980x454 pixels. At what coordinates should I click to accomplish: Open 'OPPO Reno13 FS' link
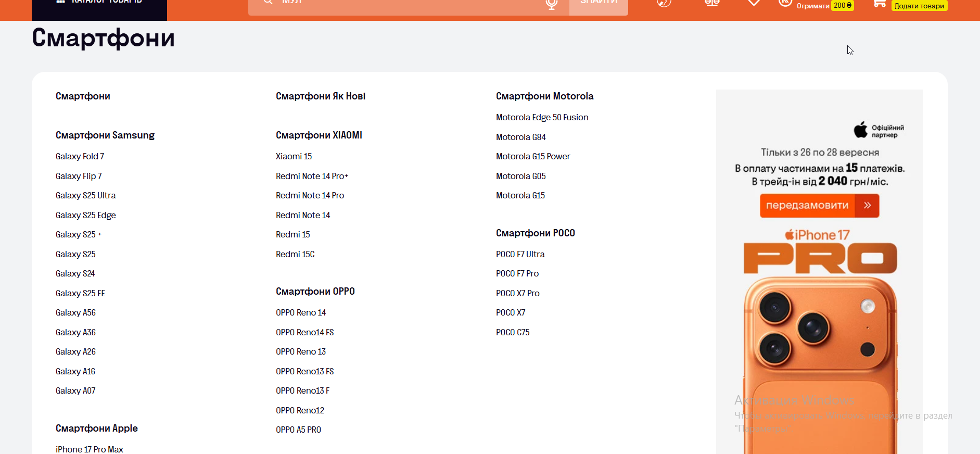click(305, 372)
